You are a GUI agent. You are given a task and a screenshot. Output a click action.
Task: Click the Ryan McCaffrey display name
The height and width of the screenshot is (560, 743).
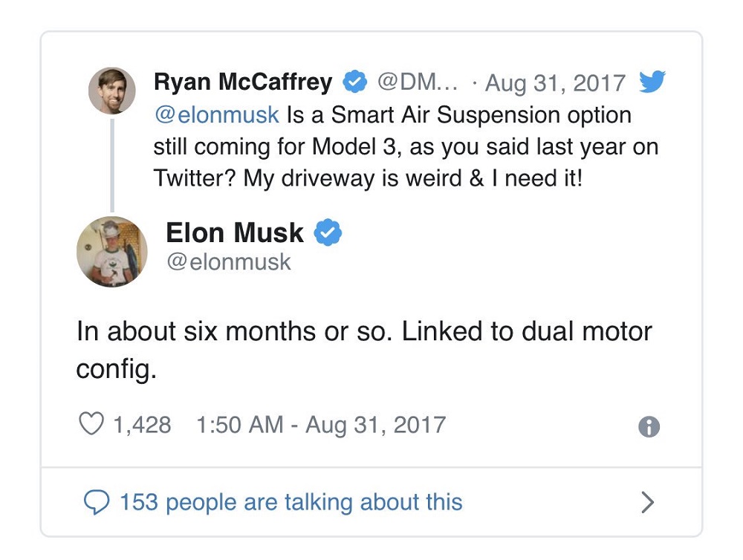(x=243, y=82)
